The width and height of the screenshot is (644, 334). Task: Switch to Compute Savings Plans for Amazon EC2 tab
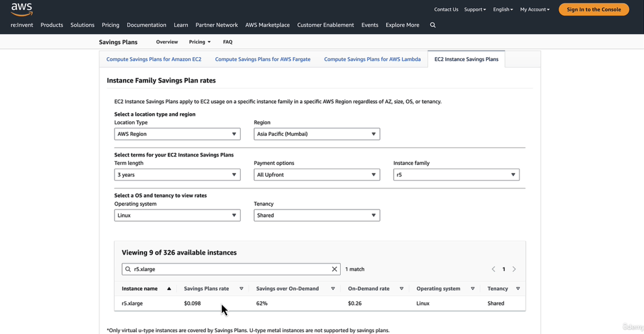pyautogui.click(x=154, y=59)
